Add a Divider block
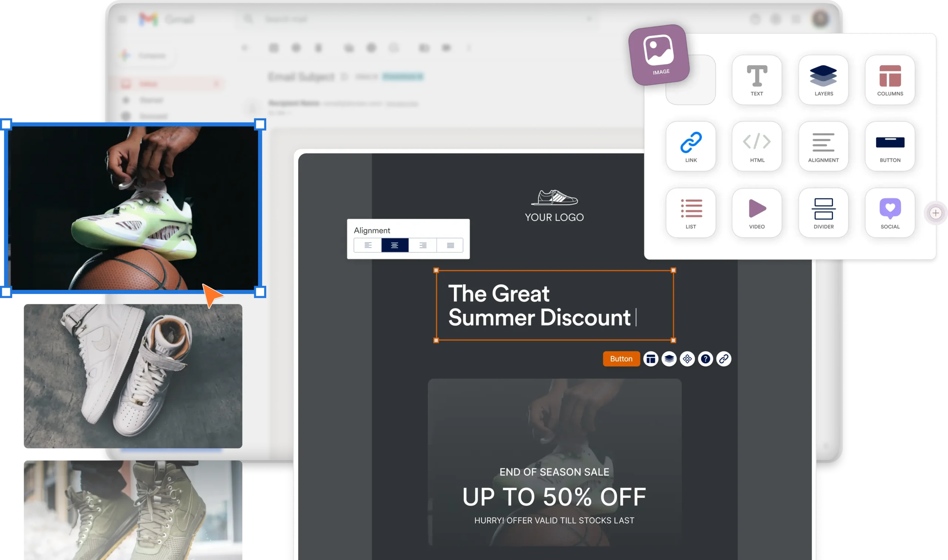Image resolution: width=948 pixels, height=560 pixels. [824, 213]
